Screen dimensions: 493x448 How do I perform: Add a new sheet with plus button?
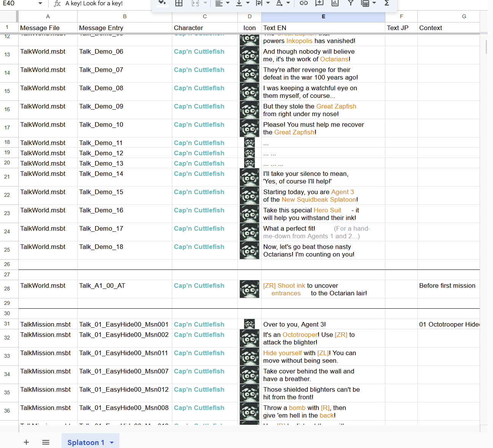click(x=26, y=442)
